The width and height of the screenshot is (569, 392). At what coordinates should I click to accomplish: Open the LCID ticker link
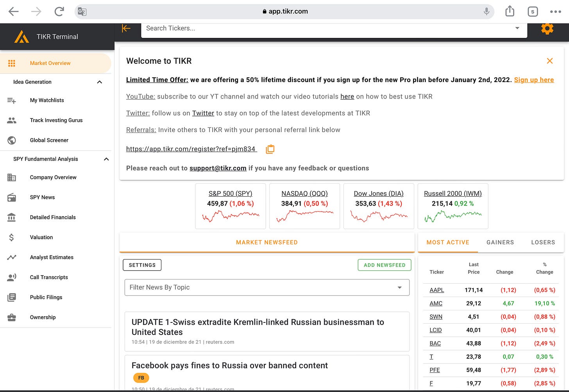(x=435, y=330)
